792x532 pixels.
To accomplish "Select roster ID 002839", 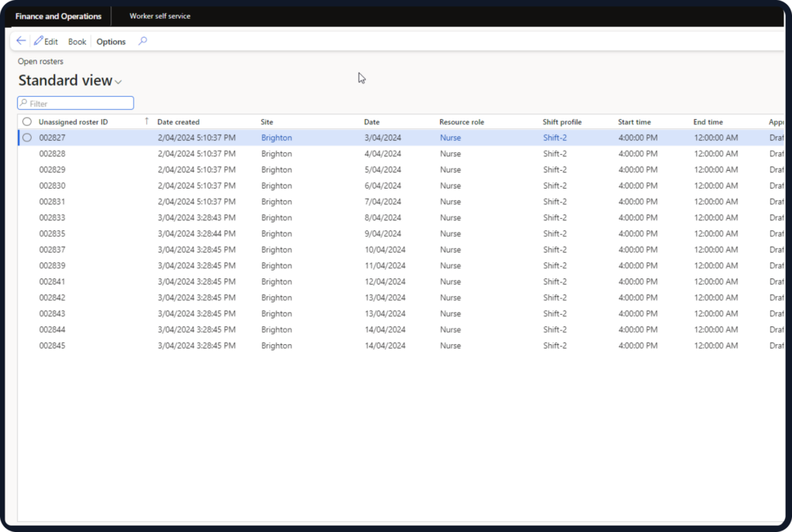I will [x=52, y=265].
